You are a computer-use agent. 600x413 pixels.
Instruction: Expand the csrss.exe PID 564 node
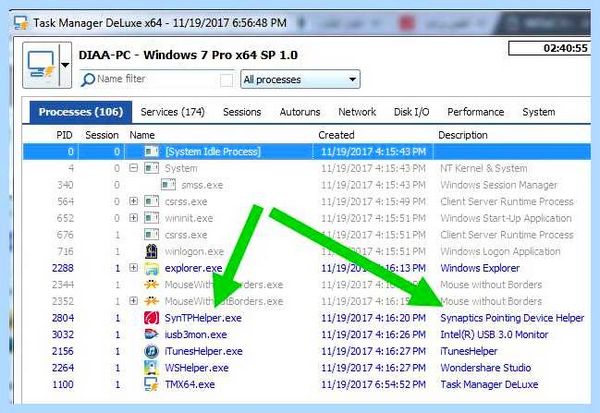point(133,201)
